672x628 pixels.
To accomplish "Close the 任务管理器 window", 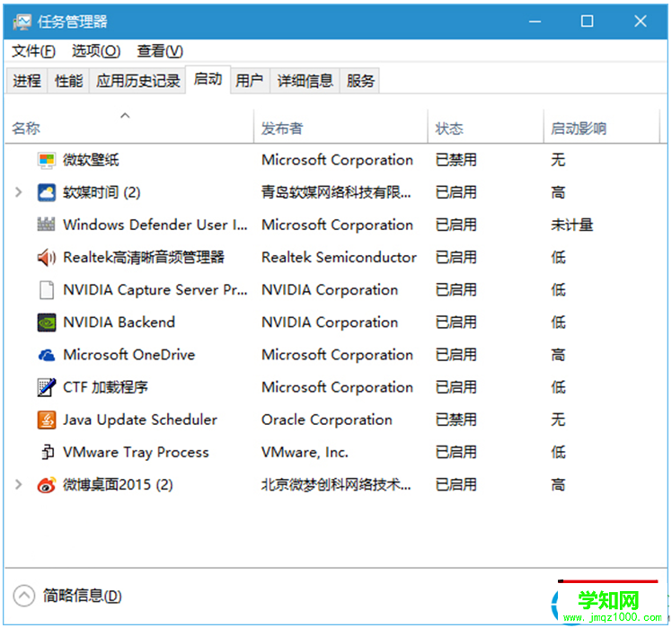I will (641, 22).
